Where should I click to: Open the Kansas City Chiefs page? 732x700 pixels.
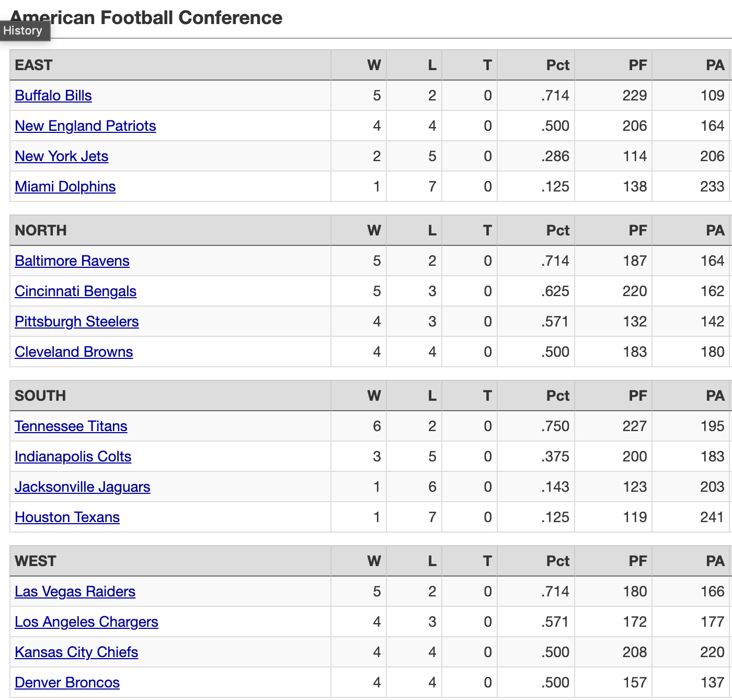pyautogui.click(x=76, y=652)
